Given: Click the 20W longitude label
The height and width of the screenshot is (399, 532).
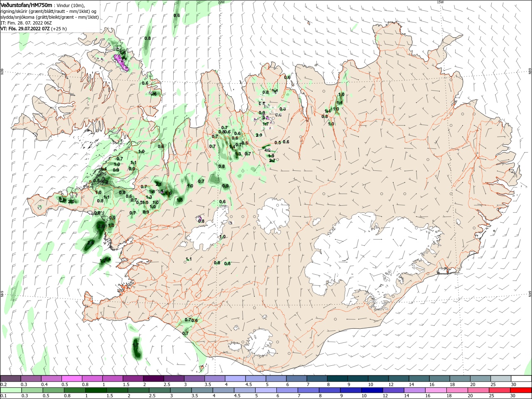Looking at the screenshot, I should tap(221, 2).
